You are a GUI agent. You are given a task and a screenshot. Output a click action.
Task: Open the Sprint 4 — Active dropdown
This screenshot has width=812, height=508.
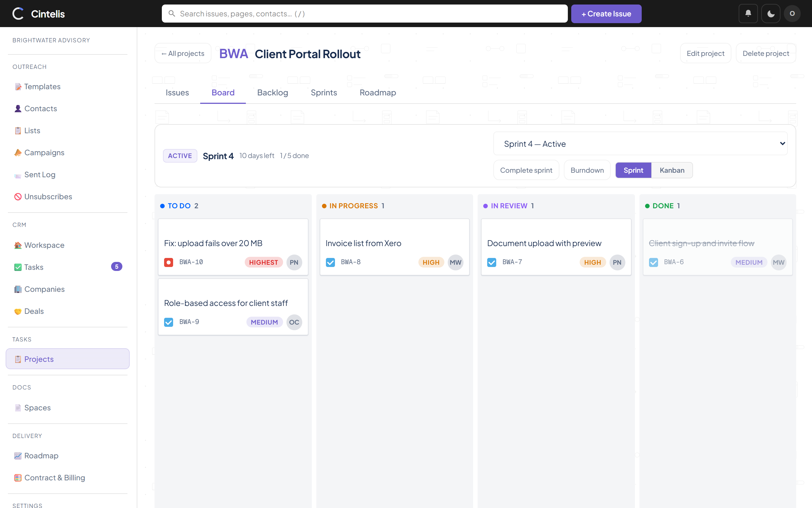pyautogui.click(x=640, y=144)
